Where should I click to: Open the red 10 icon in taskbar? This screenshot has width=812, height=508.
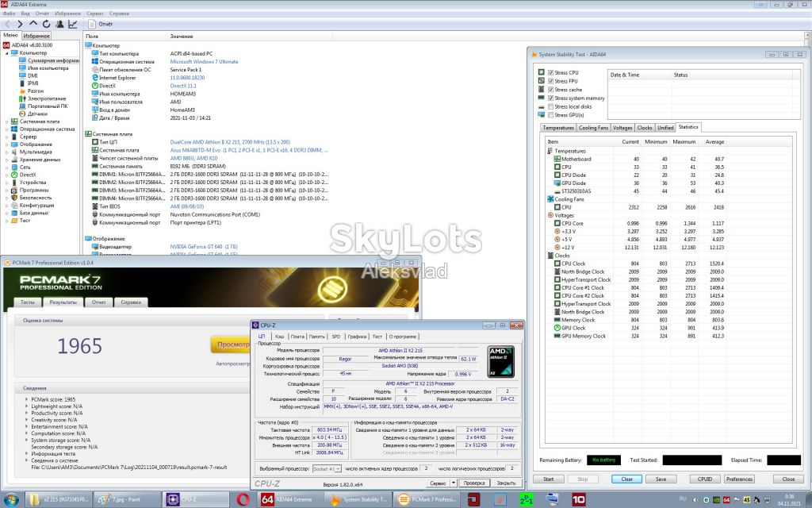tap(579, 499)
